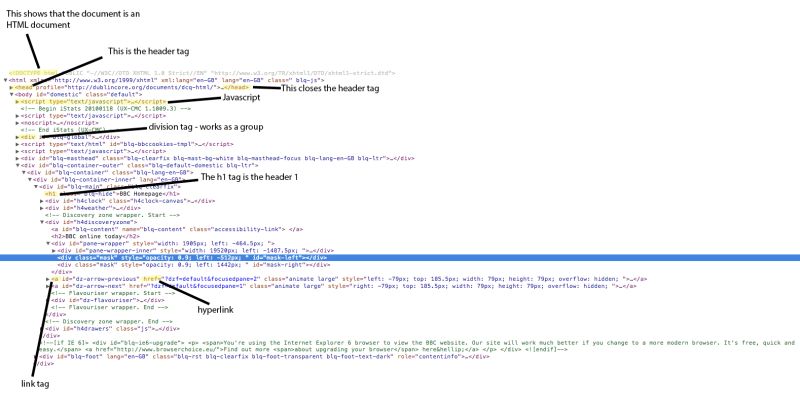Select the "Flavouriser wrapper. End" comment
800x406 pixels.
click(109, 308)
